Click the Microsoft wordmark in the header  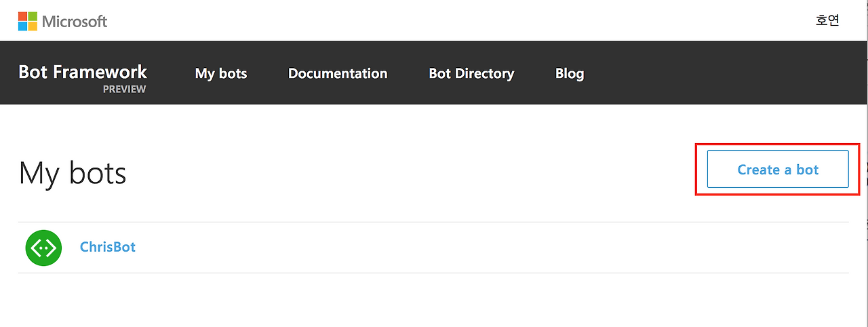point(75,21)
